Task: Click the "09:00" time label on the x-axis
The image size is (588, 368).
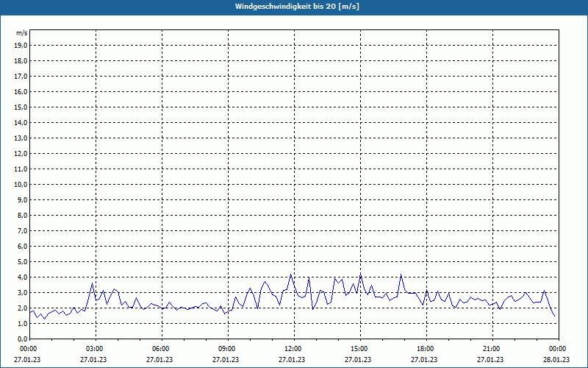Action: (x=228, y=349)
